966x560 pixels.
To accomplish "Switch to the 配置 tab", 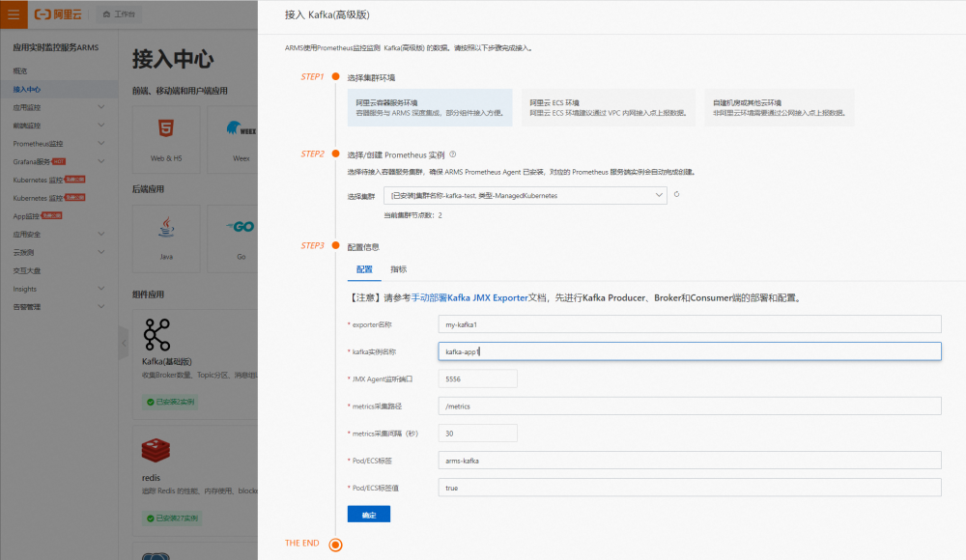I will click(x=364, y=269).
